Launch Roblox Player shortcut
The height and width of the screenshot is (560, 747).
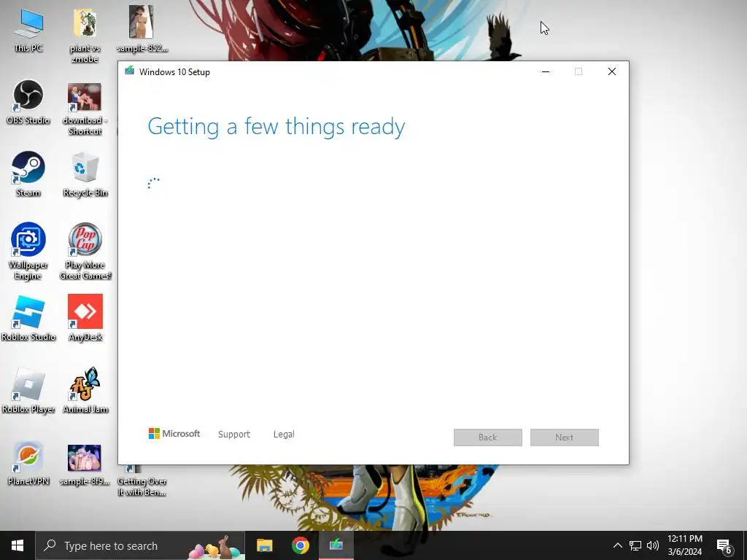[x=28, y=390]
